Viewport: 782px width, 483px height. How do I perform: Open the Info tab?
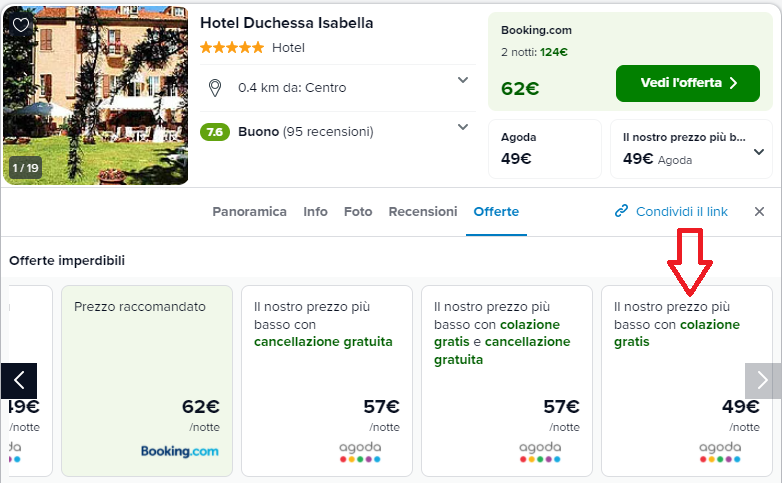pos(315,212)
